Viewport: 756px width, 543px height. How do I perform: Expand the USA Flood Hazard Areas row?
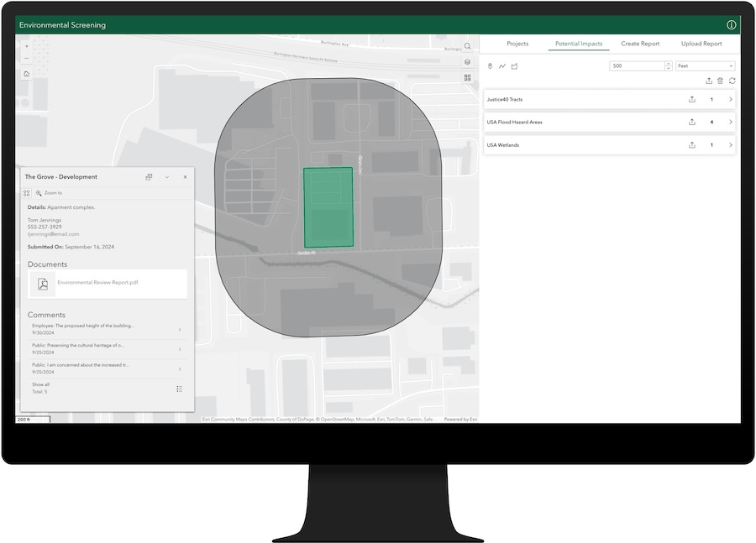point(731,122)
